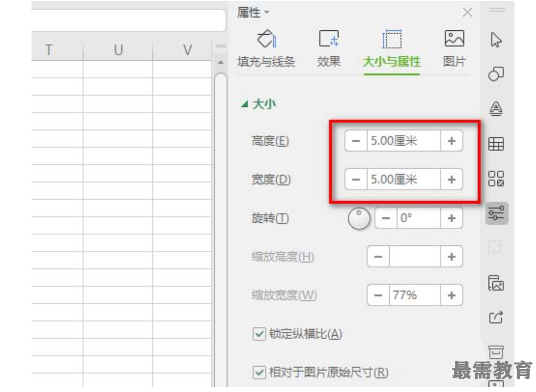Increase 缩放高度 with plus button

pos(452,256)
